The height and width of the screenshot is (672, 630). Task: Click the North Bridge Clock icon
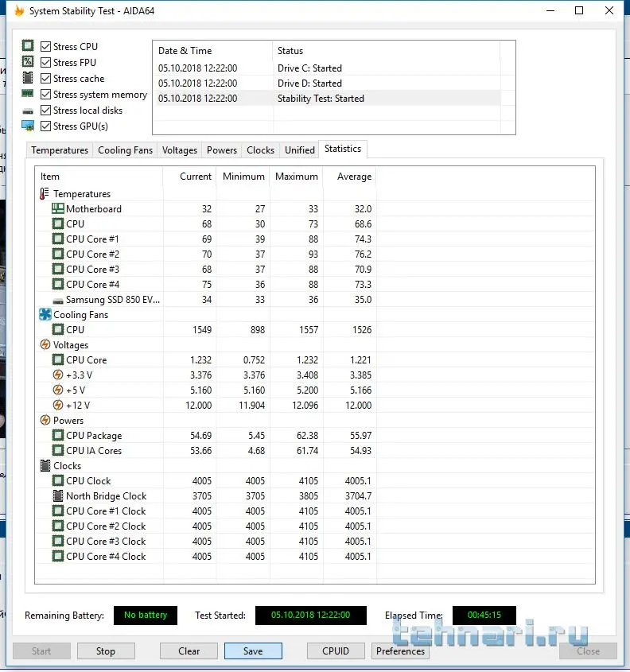58,496
